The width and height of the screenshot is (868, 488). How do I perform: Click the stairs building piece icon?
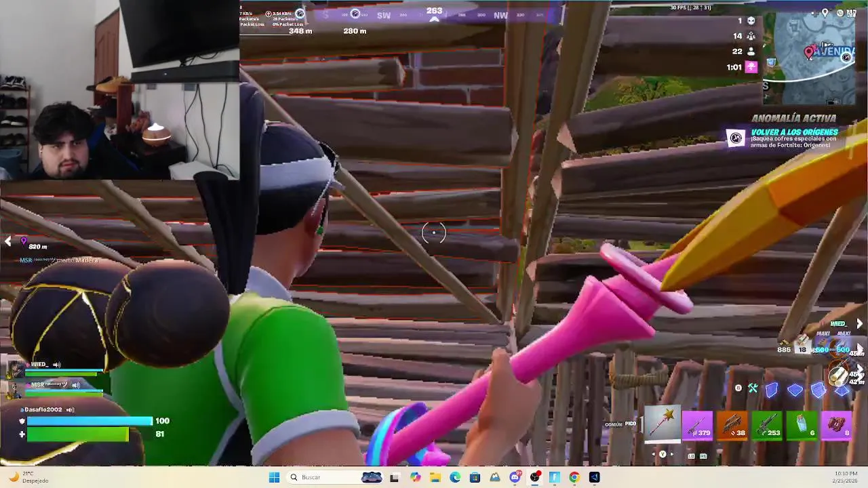tap(818, 390)
